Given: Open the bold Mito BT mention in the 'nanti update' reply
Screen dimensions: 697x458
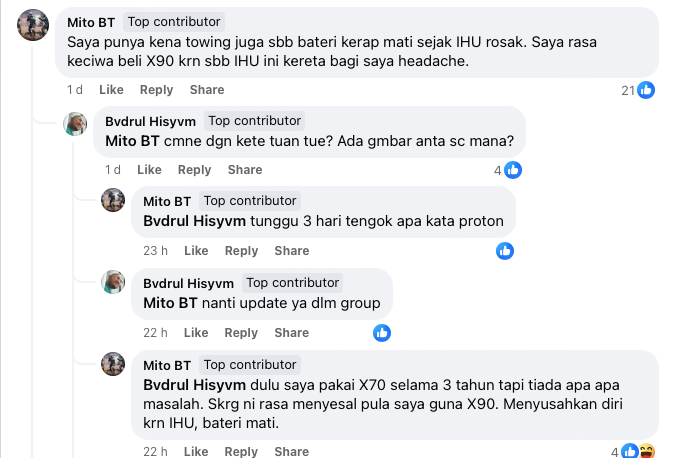Looking at the screenshot, I should click(x=170, y=303).
